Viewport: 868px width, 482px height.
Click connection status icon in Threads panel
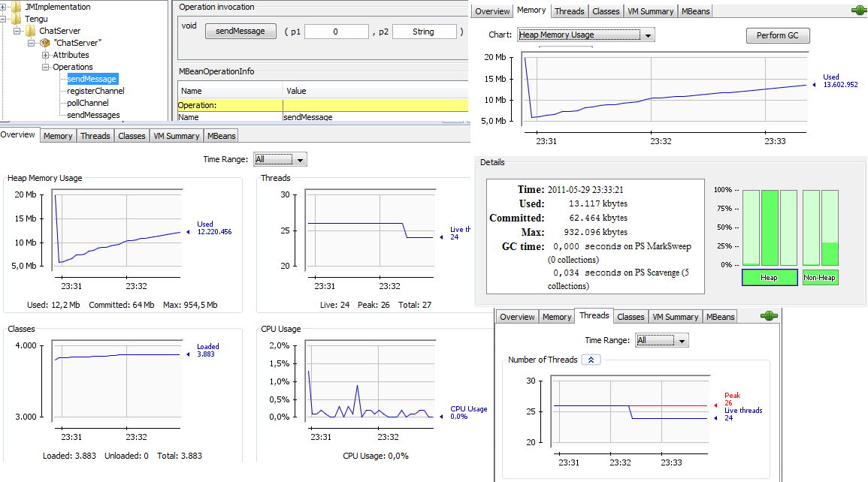[x=768, y=316]
